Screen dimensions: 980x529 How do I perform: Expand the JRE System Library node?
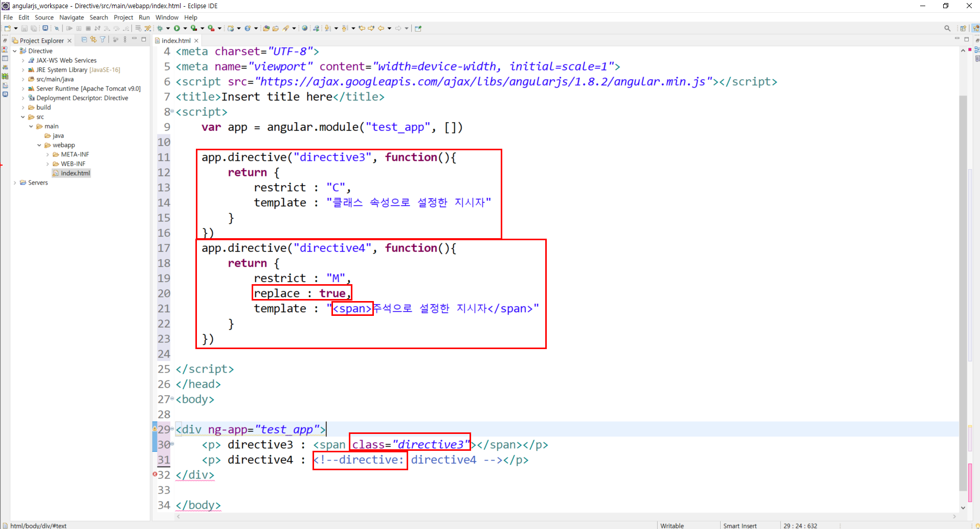(23, 70)
